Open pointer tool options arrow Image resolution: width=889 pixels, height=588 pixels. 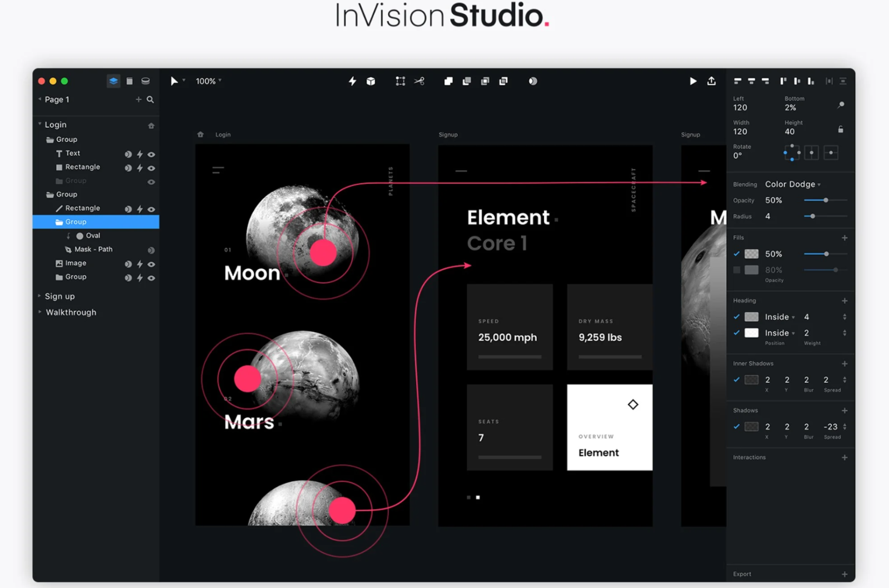184,80
